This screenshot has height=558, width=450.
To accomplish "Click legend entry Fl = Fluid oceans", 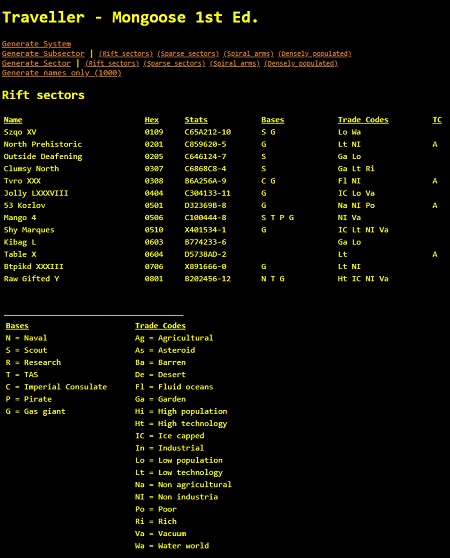I will click(174, 387).
